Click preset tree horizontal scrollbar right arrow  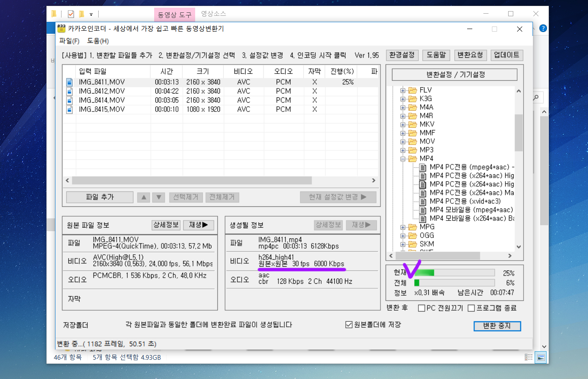509,256
